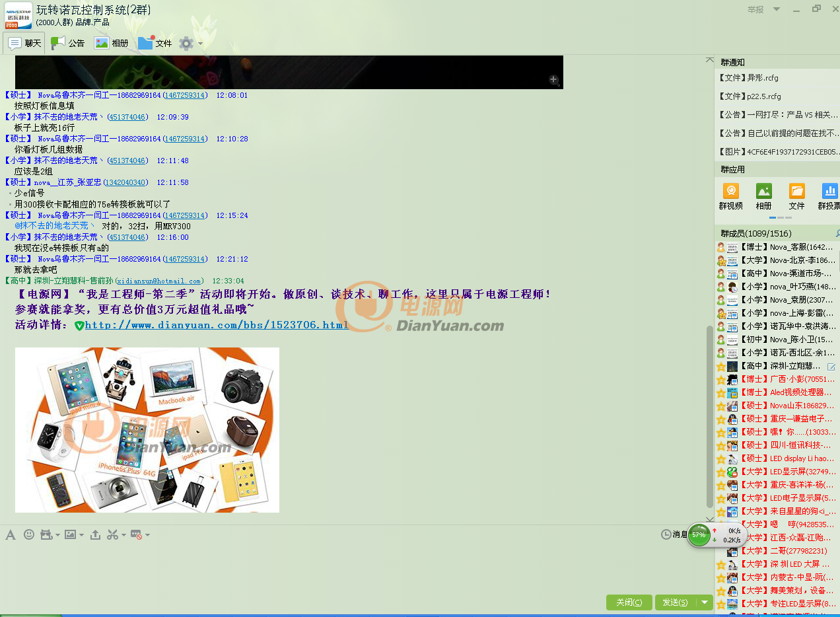Expand the screenshot scissors dropdown arrow
840x617 pixels.
(x=123, y=535)
